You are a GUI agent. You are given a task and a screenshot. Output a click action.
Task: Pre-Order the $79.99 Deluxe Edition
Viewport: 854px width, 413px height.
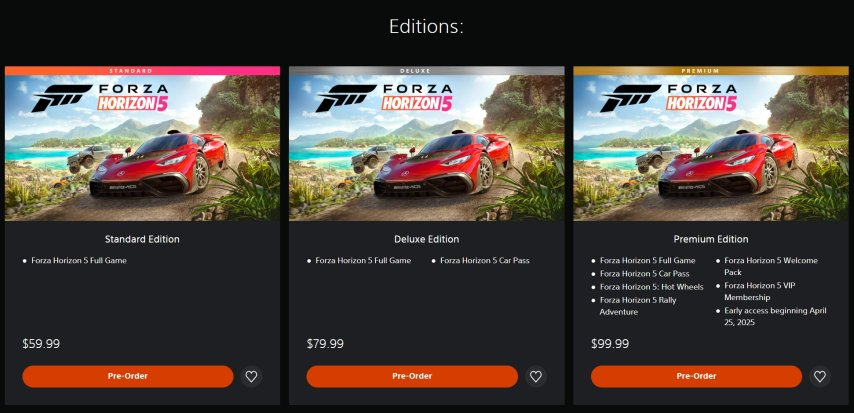coord(412,376)
